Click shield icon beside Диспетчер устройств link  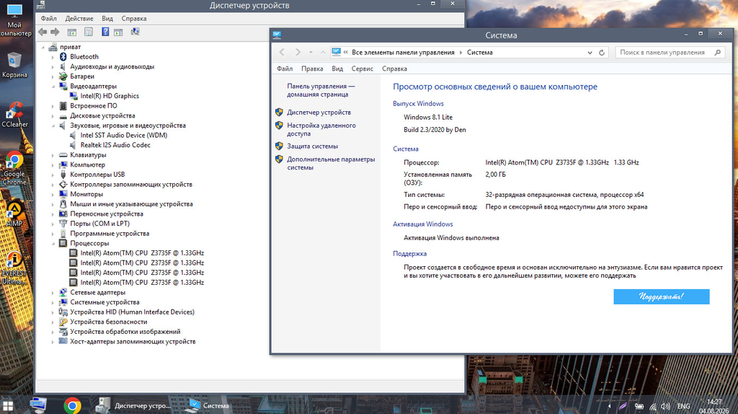pos(279,112)
